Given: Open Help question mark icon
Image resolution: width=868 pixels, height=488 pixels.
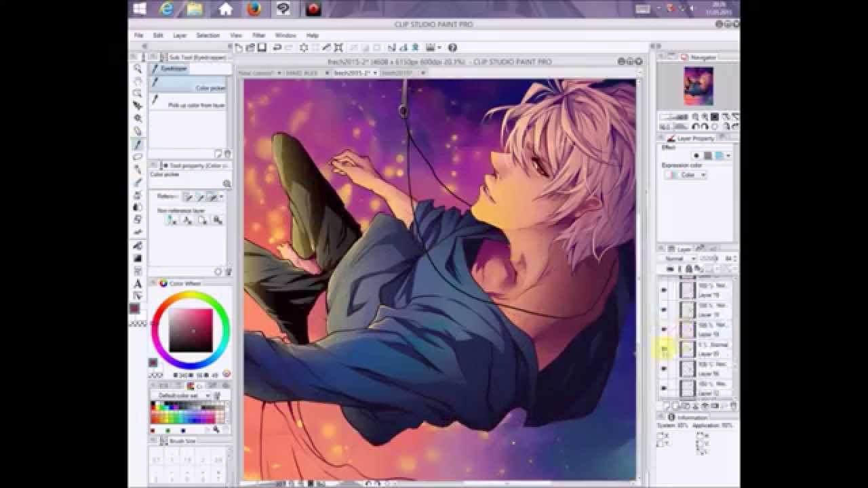Looking at the screenshot, I should 452,47.
